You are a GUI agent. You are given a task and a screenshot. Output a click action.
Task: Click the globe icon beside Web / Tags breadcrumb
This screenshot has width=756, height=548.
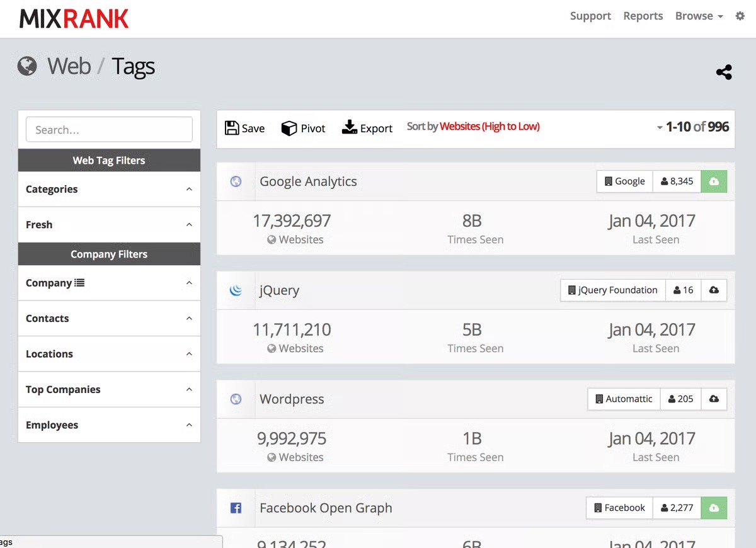(26, 66)
